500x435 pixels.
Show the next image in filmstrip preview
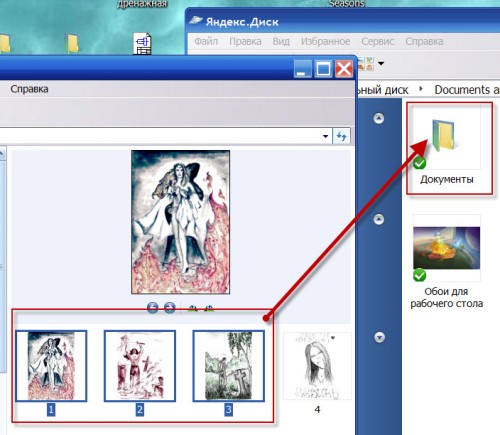click(x=170, y=308)
